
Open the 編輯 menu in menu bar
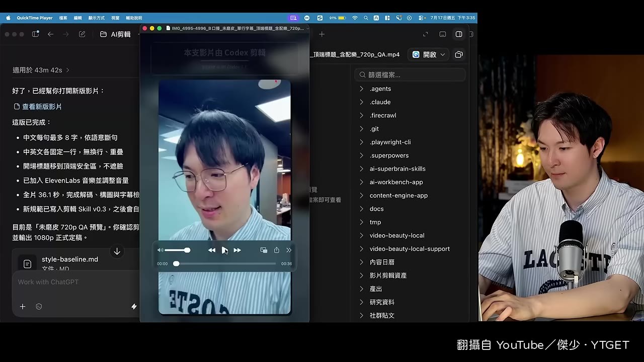click(x=77, y=18)
